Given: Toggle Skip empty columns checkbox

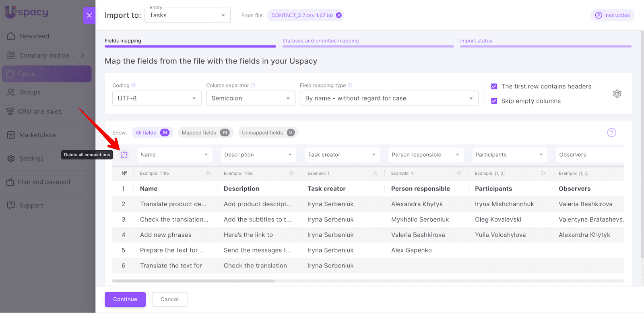Looking at the screenshot, I should click(494, 101).
